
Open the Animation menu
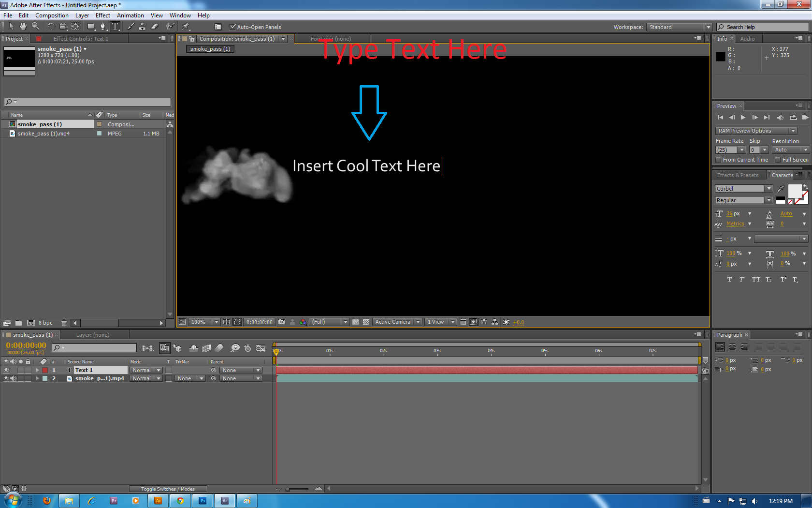coord(130,15)
